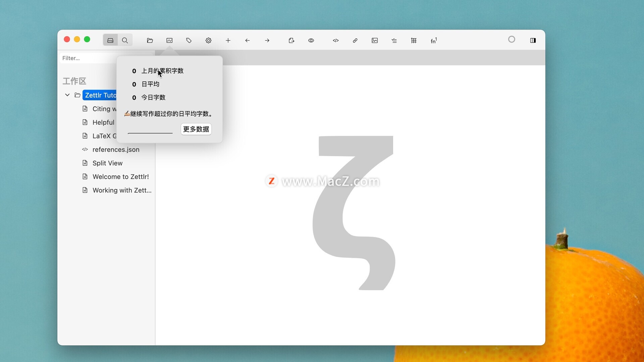Focus the Filter input field
644x362 pixels.
coord(89,58)
